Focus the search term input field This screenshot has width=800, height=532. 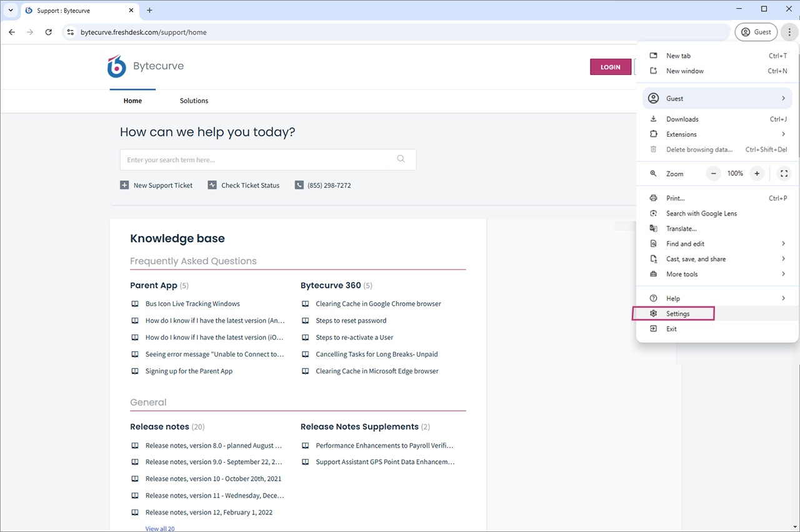(267, 159)
